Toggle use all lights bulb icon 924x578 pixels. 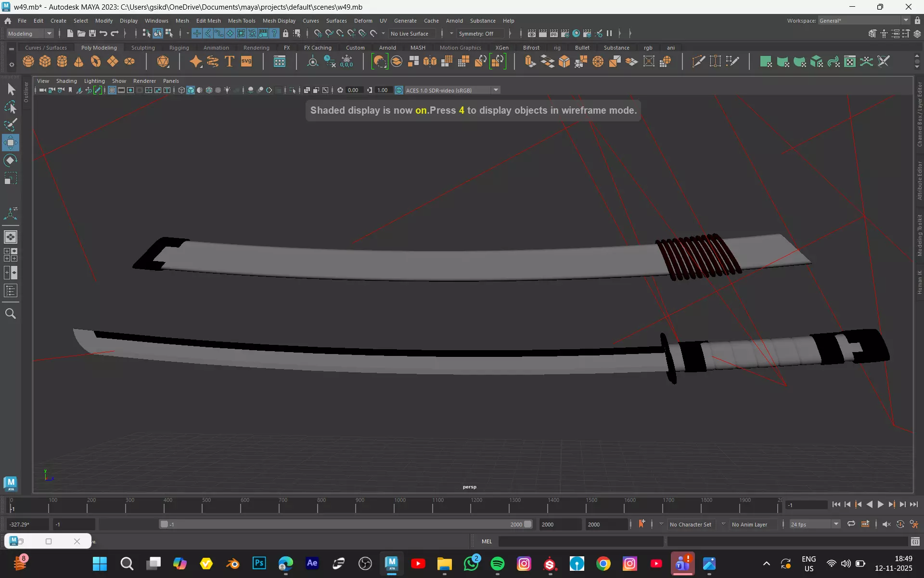click(227, 90)
